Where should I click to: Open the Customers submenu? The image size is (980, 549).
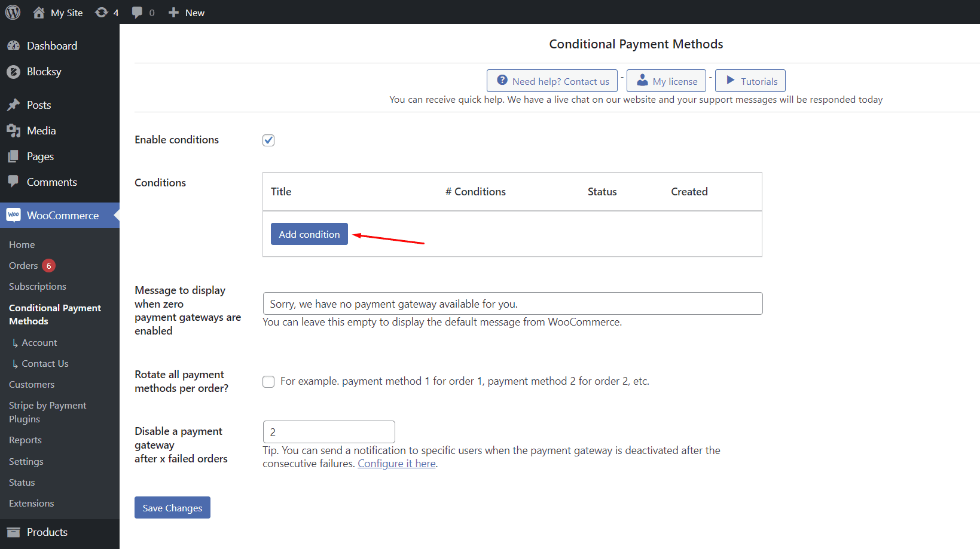(x=32, y=385)
